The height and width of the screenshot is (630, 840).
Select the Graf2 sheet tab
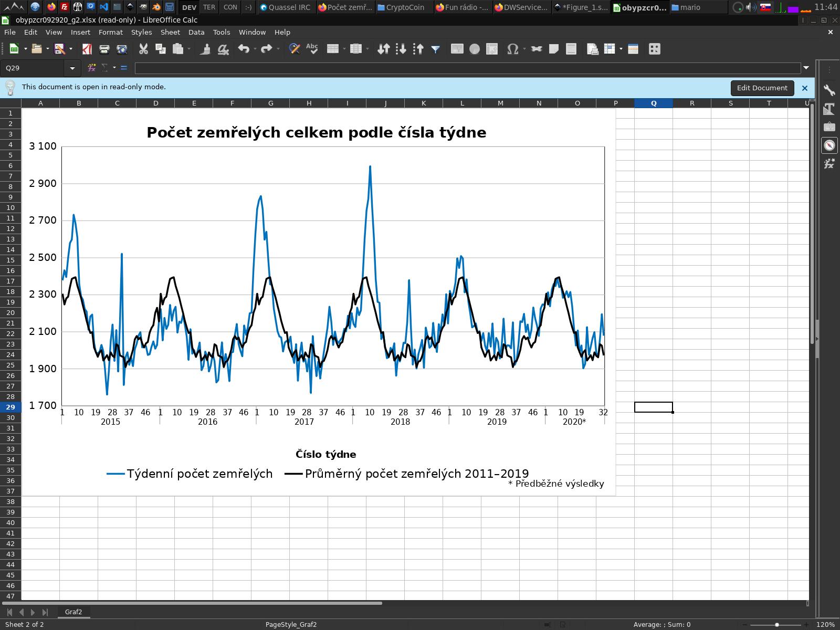(x=73, y=612)
